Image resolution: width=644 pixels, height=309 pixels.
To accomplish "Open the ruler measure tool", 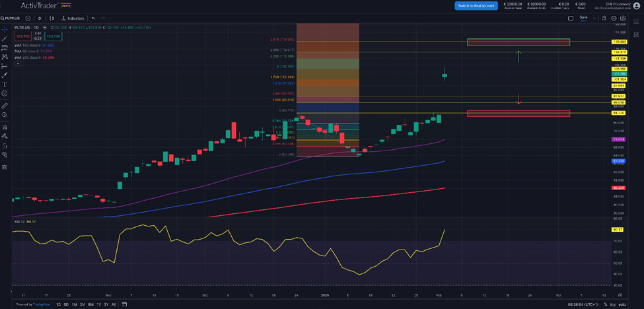I will click(5, 106).
